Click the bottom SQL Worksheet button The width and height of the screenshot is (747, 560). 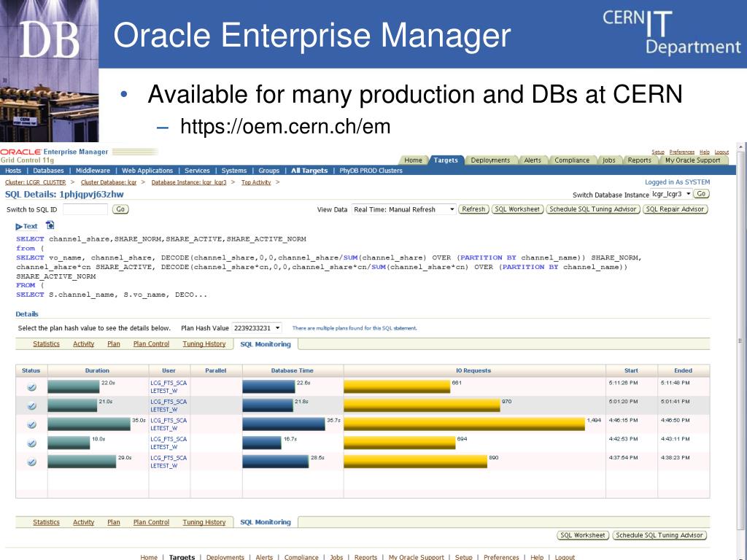click(583, 535)
